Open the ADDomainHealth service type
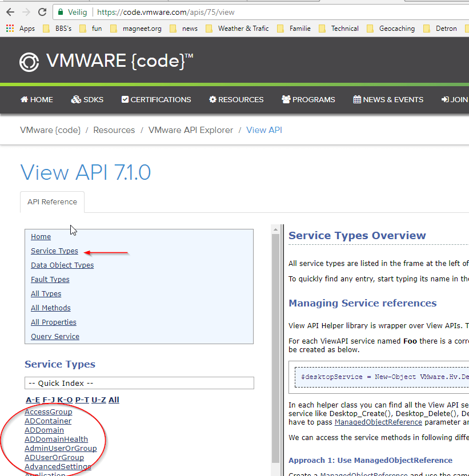The image size is (469, 476). 57,439
